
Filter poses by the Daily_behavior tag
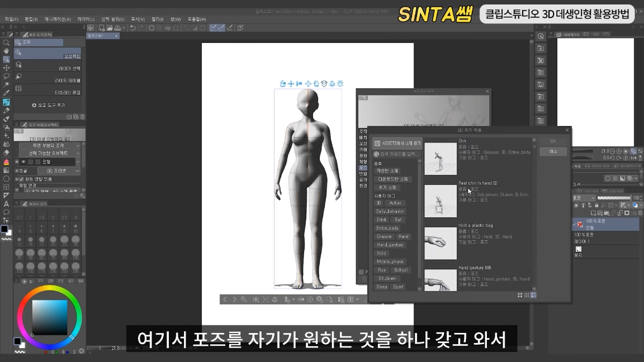390,211
